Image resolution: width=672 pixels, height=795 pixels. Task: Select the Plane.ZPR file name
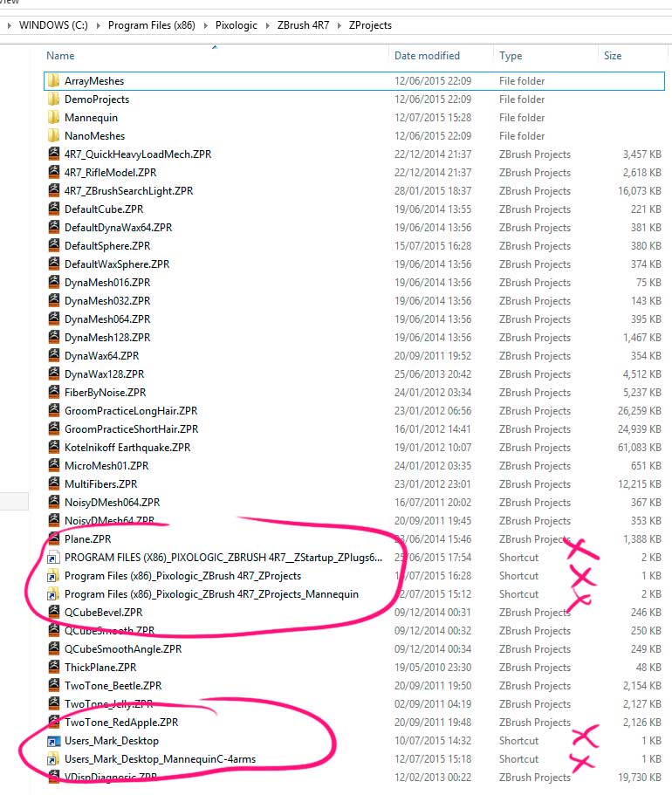click(x=88, y=538)
